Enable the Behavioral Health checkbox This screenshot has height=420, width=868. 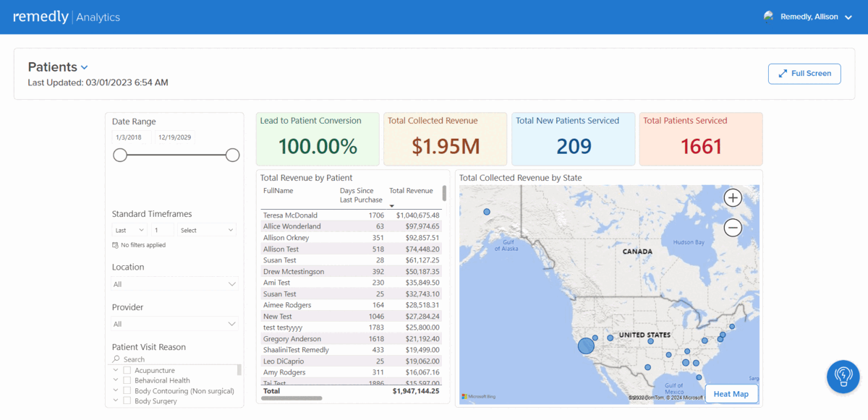coord(127,380)
